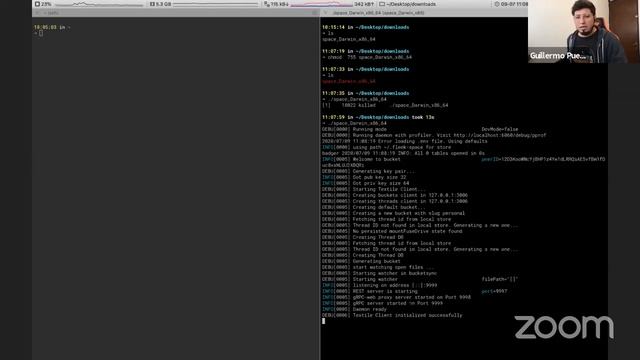Viewport: 640px width, 360px height.
Task: Click the 11:07:35 prompt line
Action: pos(365,93)
